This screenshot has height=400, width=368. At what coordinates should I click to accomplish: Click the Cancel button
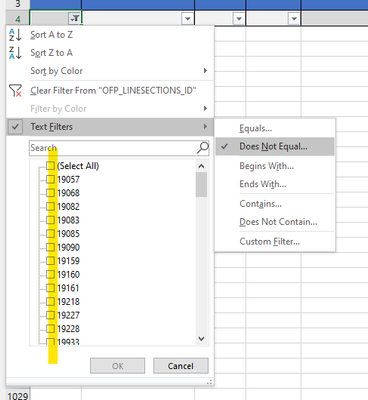(181, 366)
